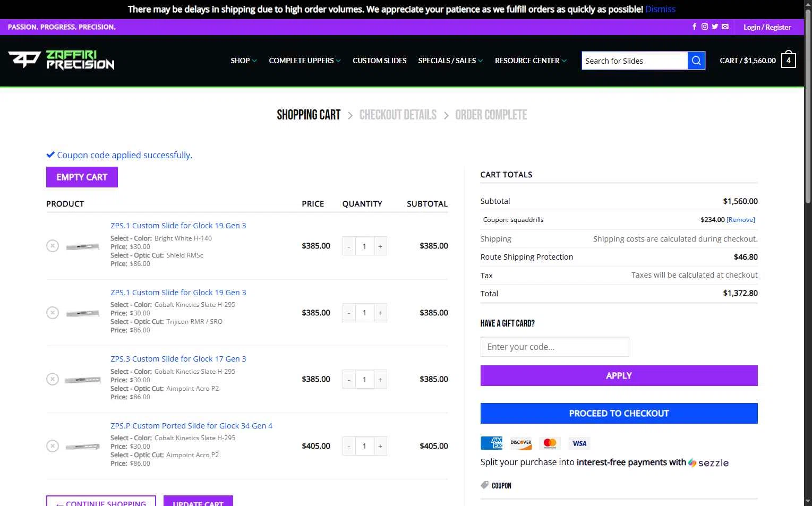Viewport: 812px width, 506px height.
Task: Open first ZPS.1 Glock 19 Gen 3 product link
Action: click(178, 226)
